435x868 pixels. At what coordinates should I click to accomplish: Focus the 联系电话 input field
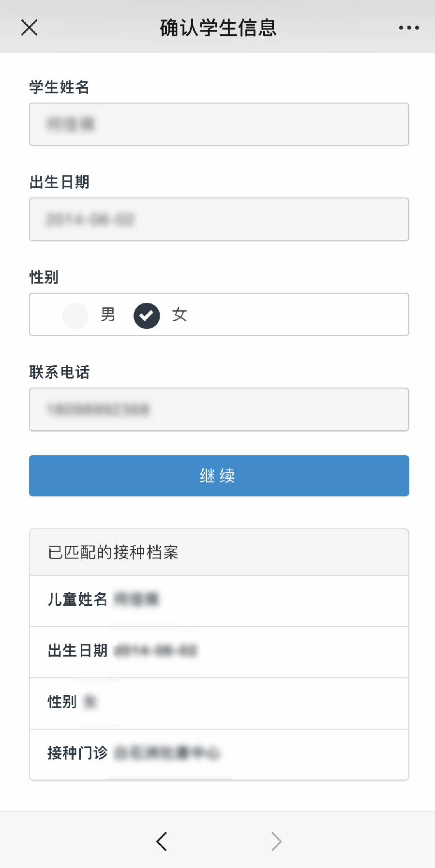(219, 409)
